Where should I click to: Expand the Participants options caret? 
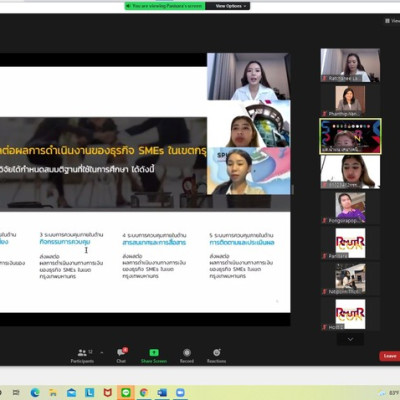click(102, 352)
